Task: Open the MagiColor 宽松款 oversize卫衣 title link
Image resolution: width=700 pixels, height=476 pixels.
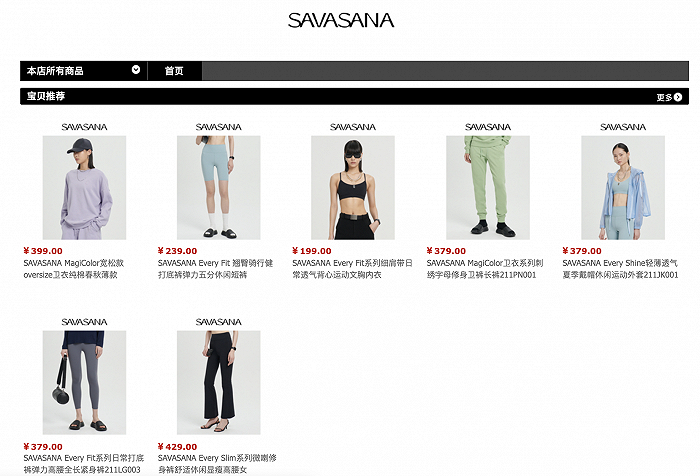Action: tap(74, 269)
